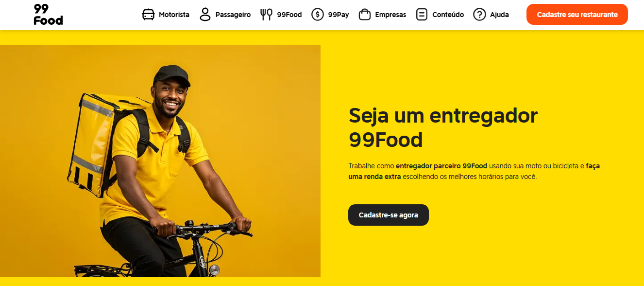Click the bold entregador parceiro 99Food text

(x=441, y=166)
